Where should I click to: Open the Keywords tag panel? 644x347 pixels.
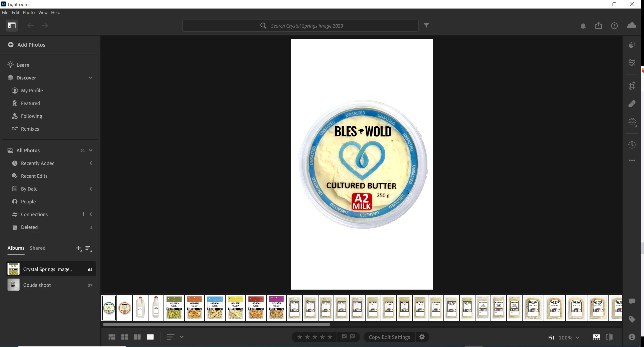pos(632,319)
